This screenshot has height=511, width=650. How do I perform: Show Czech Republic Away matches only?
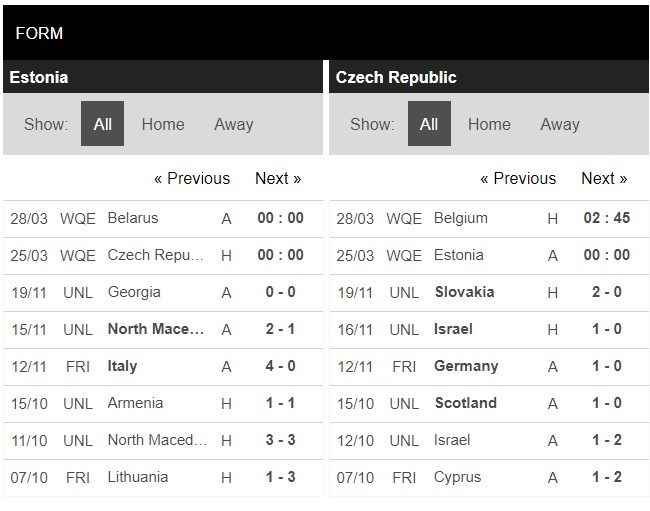click(x=560, y=124)
